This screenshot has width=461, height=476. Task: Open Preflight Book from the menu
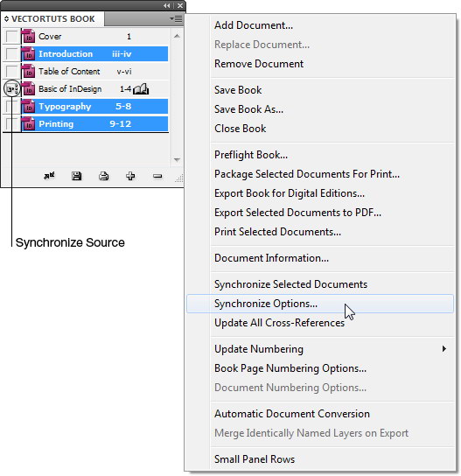[320, 155]
